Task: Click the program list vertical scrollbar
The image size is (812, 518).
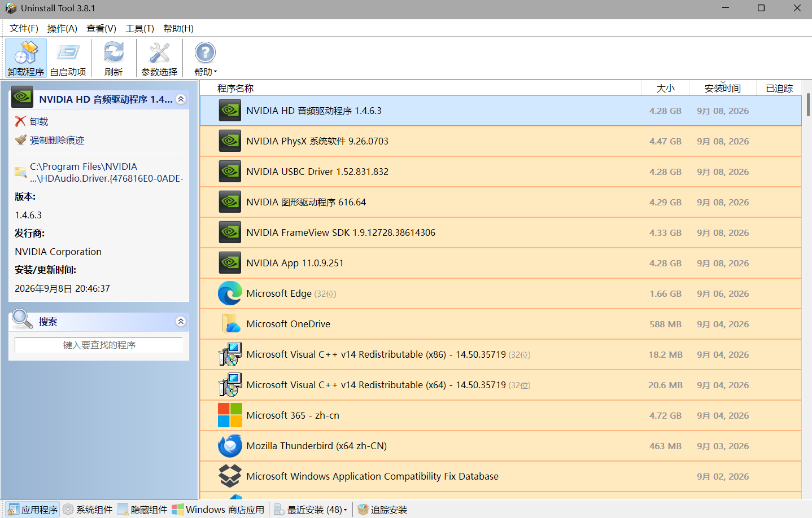Action: 808,104
